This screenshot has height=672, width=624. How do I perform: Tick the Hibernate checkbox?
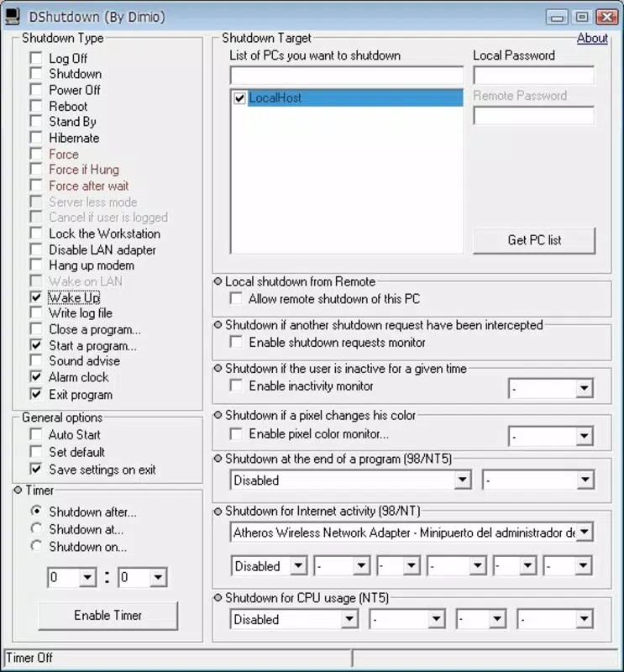(36, 138)
